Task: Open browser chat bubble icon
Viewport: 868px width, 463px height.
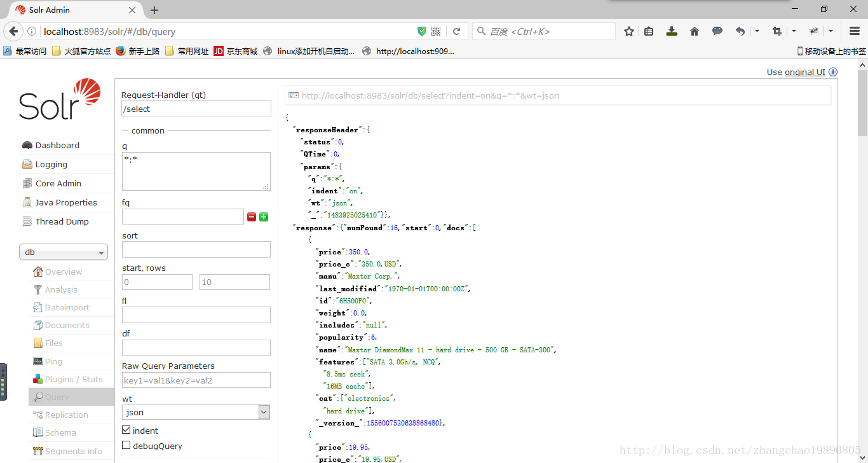Action: 717,31
